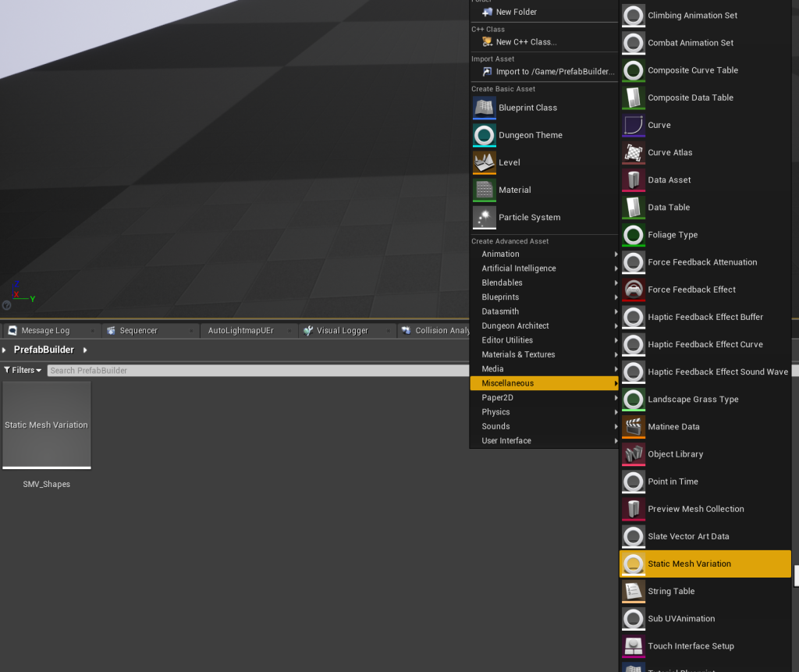This screenshot has width=799, height=672.
Task: Click the Search PrefabBuilder field
Action: point(257,370)
